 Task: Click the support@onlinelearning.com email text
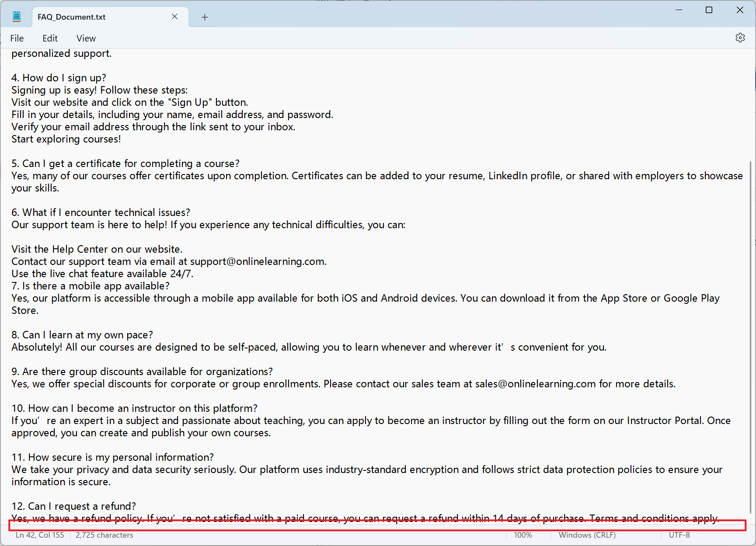[x=258, y=261]
